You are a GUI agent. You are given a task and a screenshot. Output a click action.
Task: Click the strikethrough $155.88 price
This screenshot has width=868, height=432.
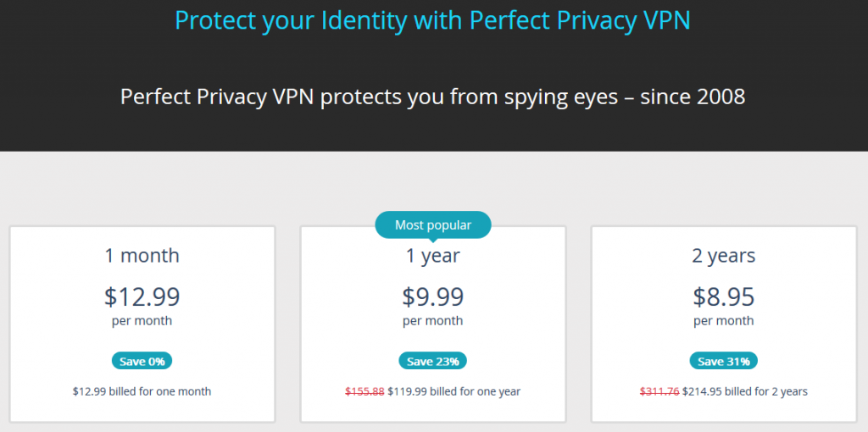[364, 391]
